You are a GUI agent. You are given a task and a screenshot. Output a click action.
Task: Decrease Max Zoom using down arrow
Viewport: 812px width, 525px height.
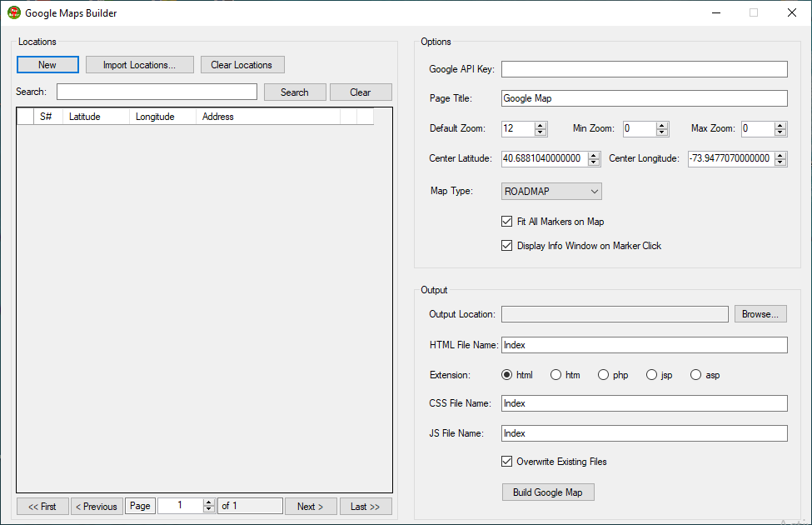(780, 132)
